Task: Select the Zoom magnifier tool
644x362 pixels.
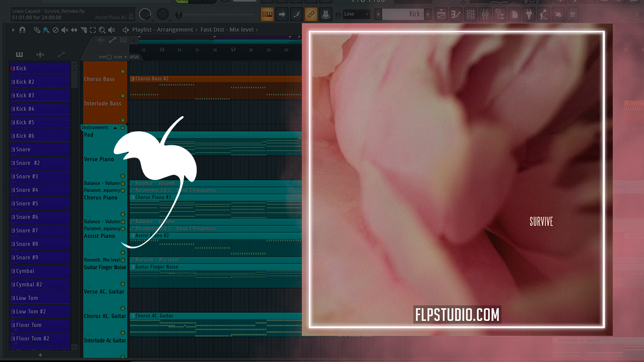Action: [102, 30]
